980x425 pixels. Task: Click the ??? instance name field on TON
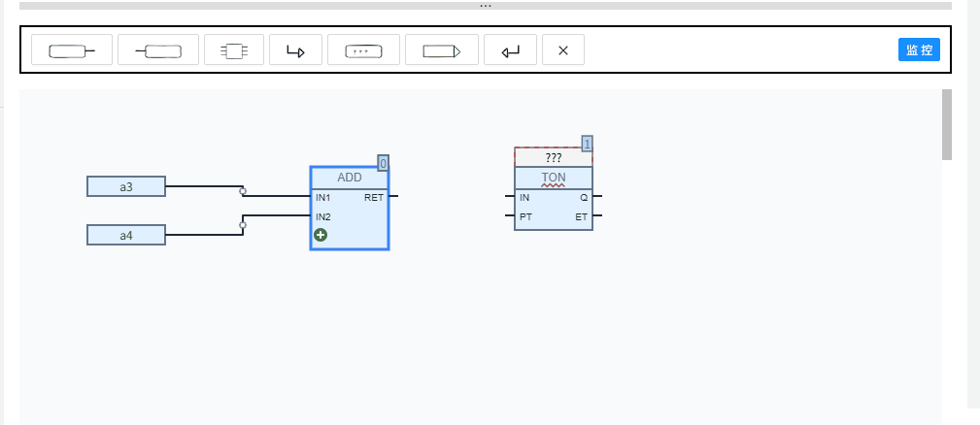tap(553, 157)
